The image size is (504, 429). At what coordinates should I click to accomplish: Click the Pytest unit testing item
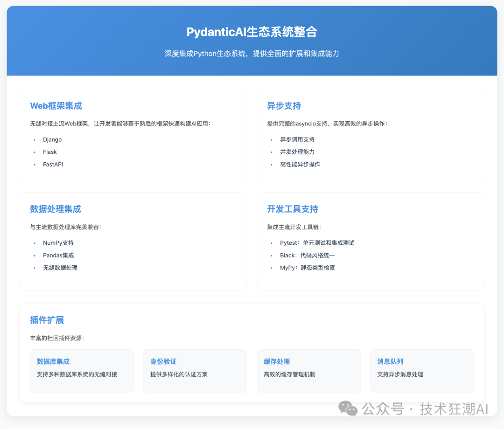coord(317,243)
